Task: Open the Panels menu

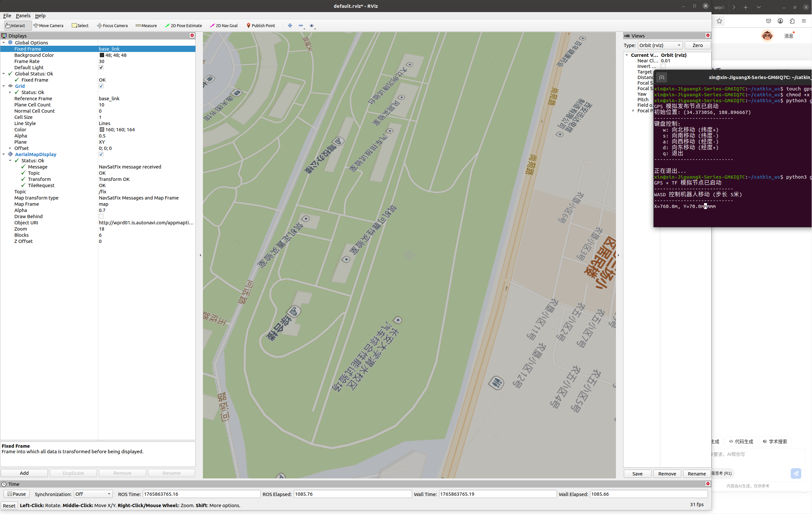Action: coord(23,16)
